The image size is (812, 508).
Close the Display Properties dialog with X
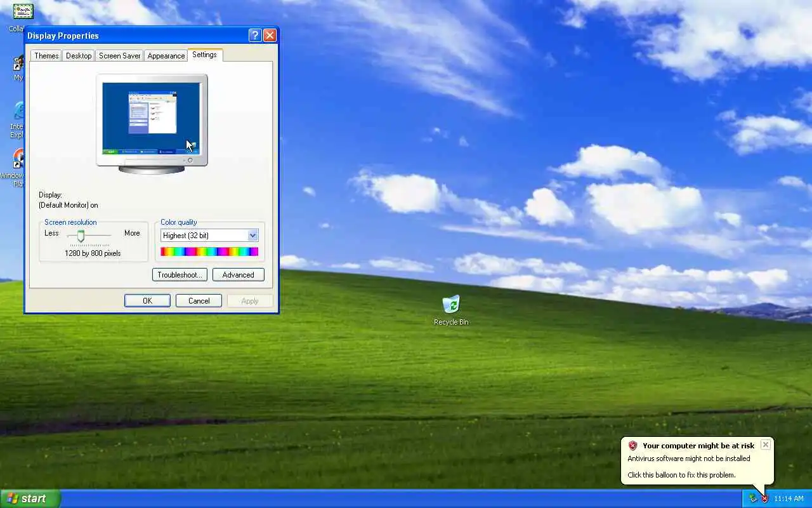coord(270,36)
